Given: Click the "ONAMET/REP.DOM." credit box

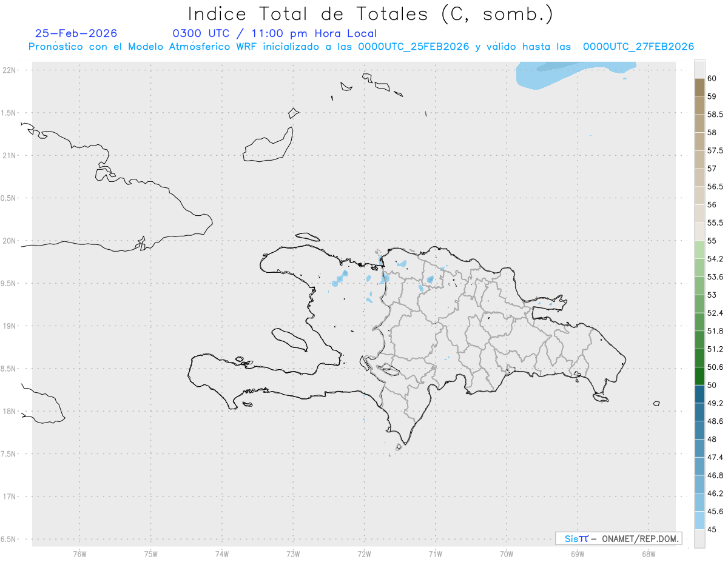Looking at the screenshot, I should click(x=619, y=538).
